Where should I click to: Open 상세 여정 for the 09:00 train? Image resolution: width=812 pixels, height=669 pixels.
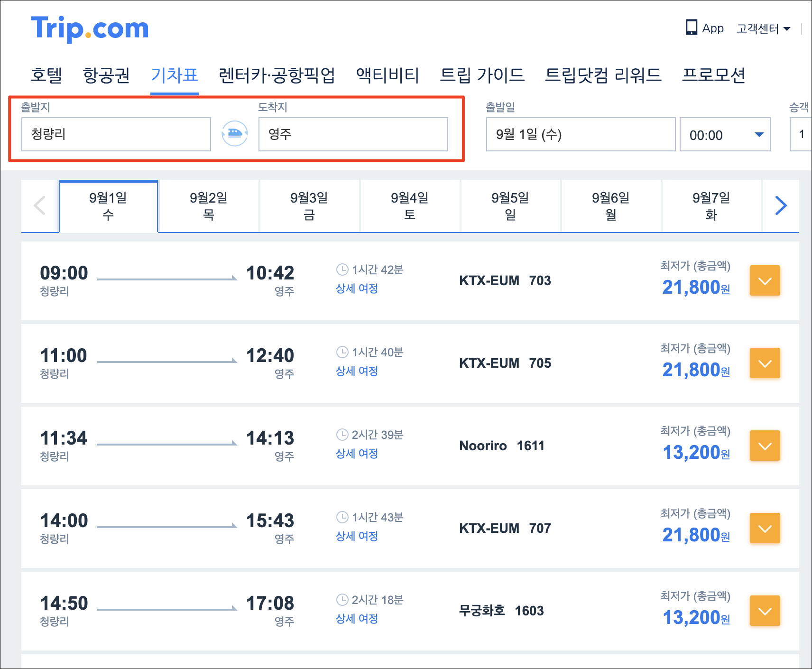(x=357, y=288)
